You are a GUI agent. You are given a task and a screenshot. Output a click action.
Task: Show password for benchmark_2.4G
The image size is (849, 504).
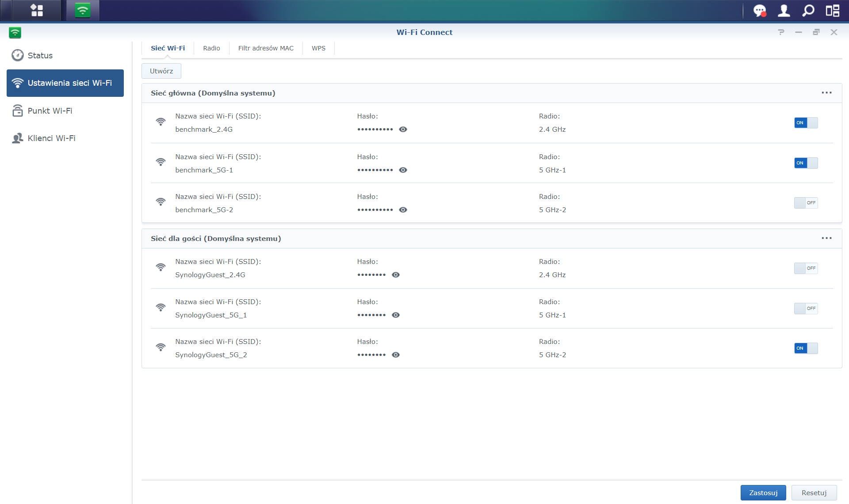(x=403, y=130)
